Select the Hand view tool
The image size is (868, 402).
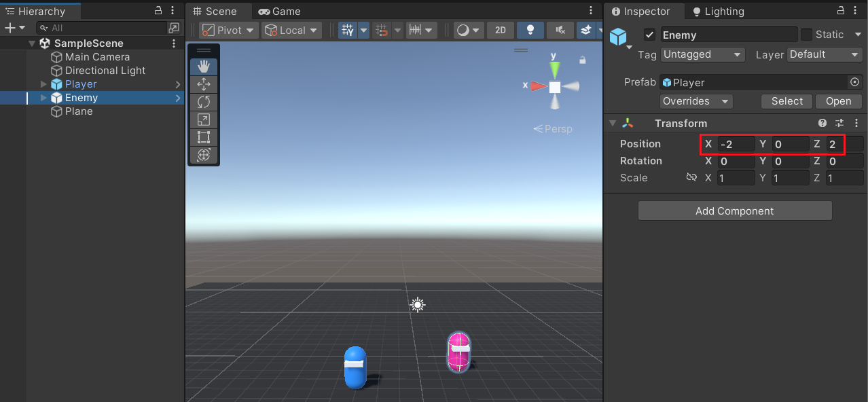click(204, 67)
